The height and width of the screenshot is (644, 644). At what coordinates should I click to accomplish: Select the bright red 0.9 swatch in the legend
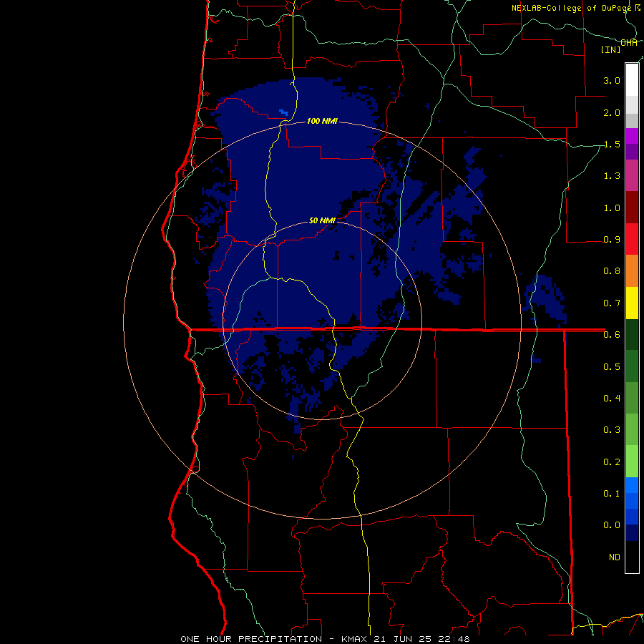click(632, 239)
